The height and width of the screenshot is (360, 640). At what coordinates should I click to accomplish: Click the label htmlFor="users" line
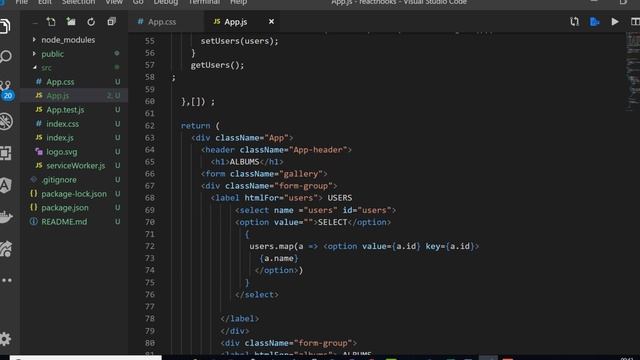(x=281, y=198)
